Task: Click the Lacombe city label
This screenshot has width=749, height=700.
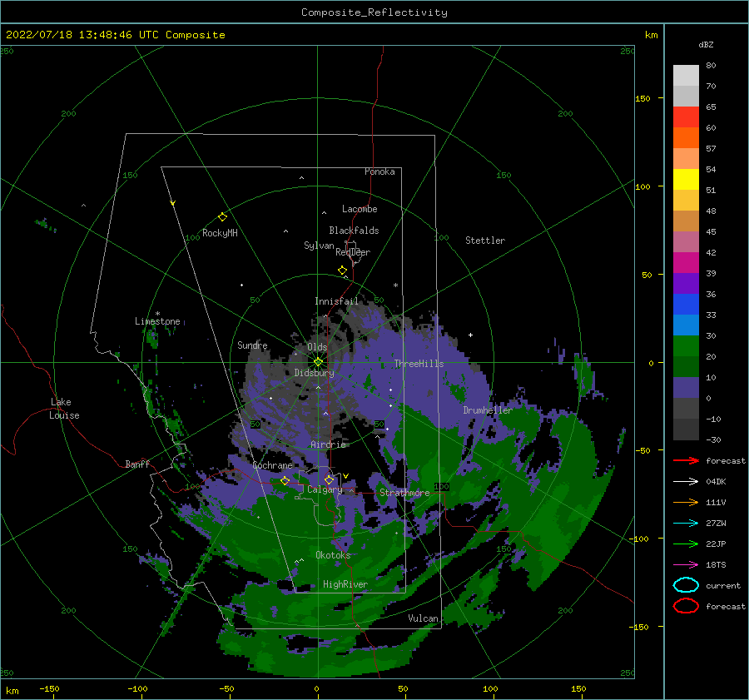Action: 360,209
